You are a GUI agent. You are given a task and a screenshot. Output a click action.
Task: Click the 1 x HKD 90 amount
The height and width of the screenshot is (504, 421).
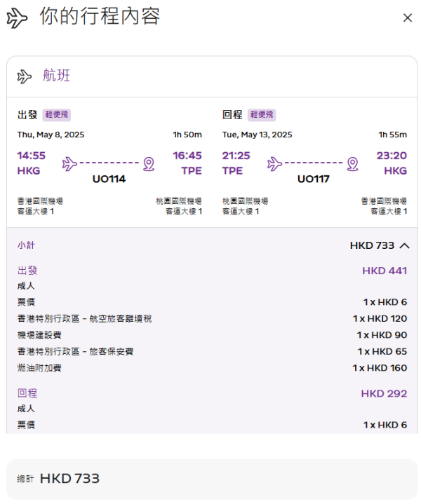(x=382, y=335)
